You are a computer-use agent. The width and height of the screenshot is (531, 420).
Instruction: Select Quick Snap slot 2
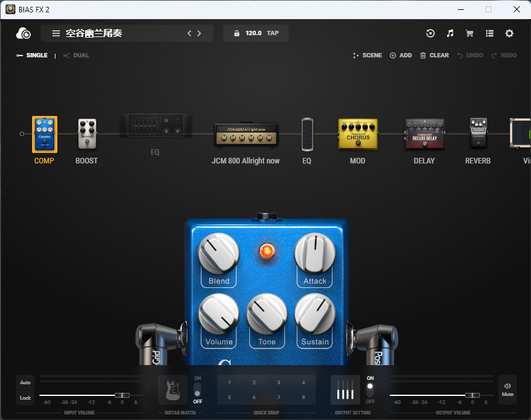coord(254,382)
